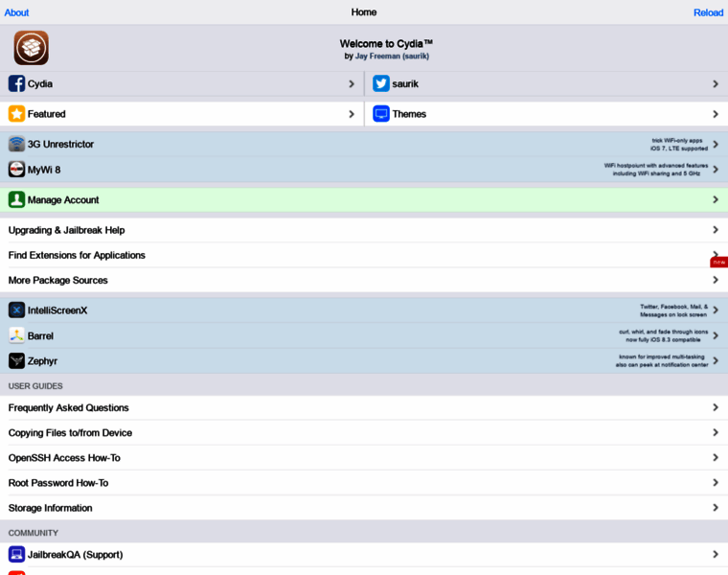This screenshot has height=575, width=728.
Task: Click chevron on Zephyr row
Action: coord(716,361)
